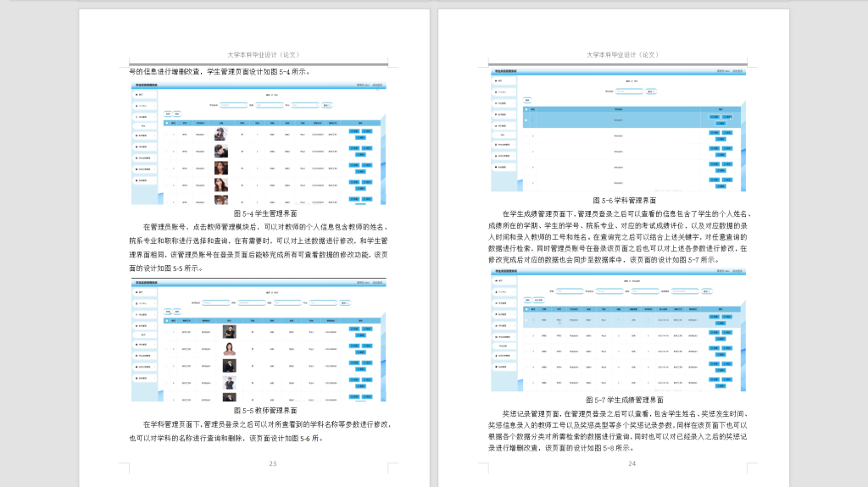Select the Figure 5-6 subject management screenshot
Image resolution: width=868 pixels, height=487 pixels.
pyautogui.click(x=618, y=130)
